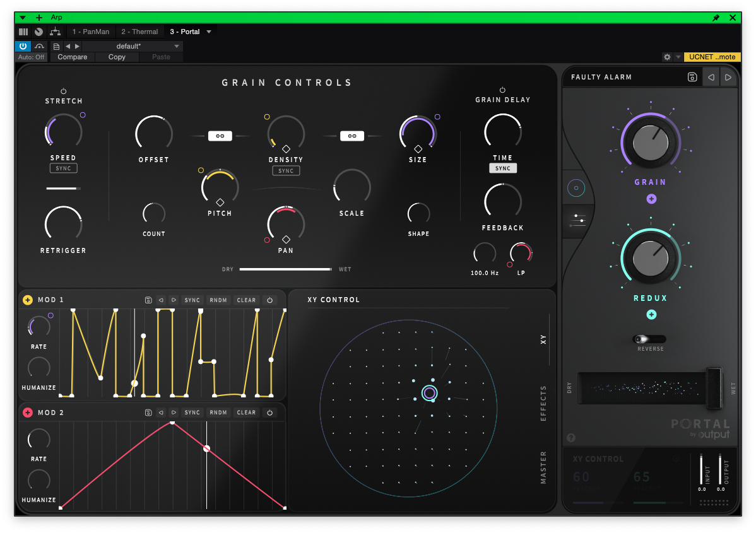Click the Compare button
This screenshot has height=533, width=756.
(73, 57)
